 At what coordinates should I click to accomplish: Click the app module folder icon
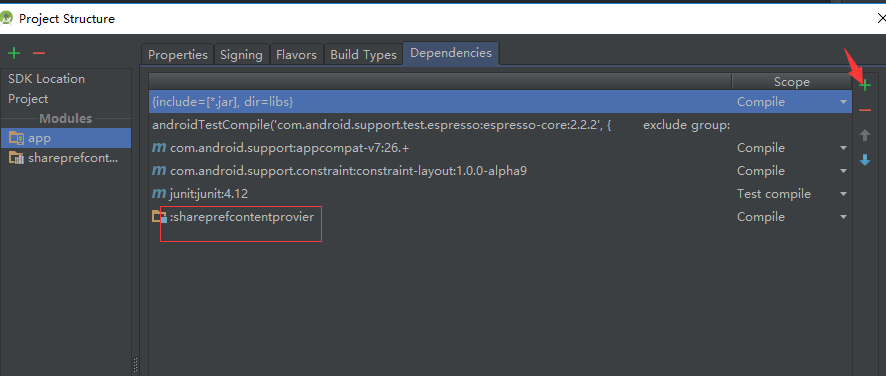pyautogui.click(x=16, y=138)
